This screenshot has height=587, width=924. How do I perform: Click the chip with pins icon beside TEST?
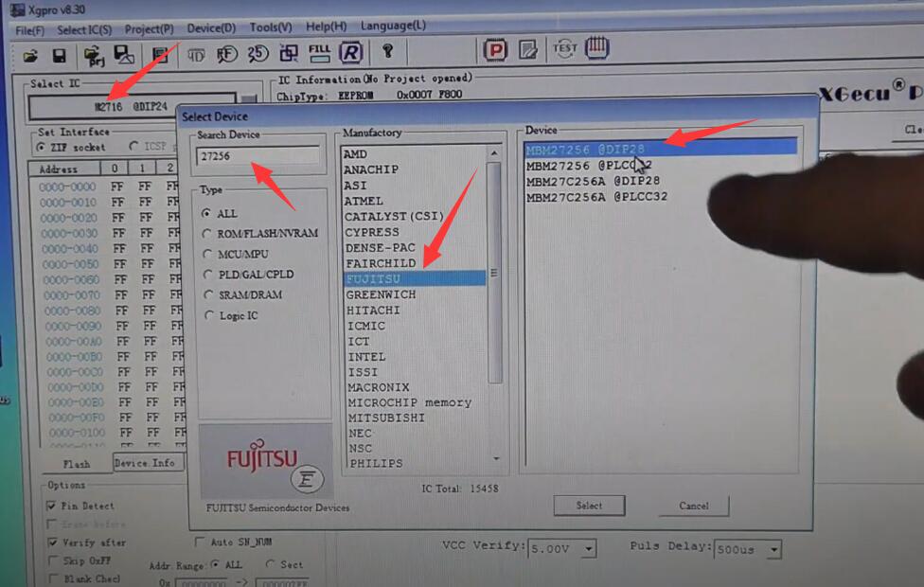point(596,47)
